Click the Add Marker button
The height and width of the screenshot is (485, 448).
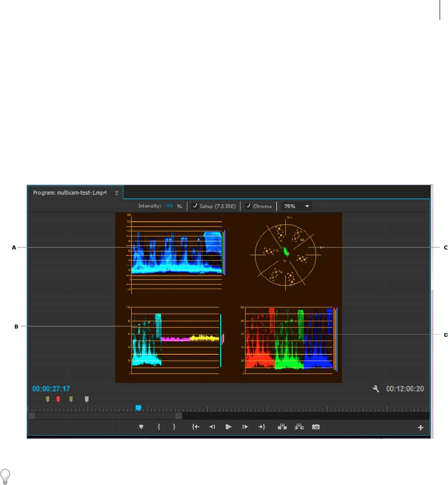(141, 427)
